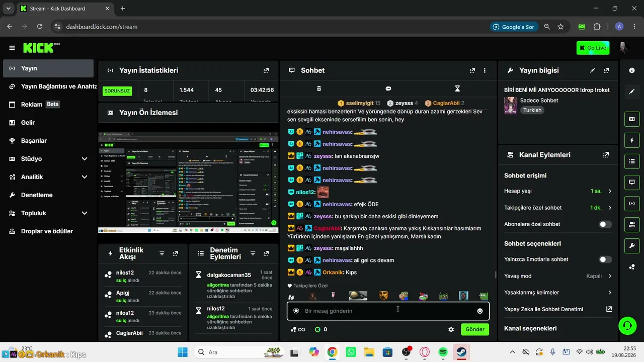Filter the Etkinlik Akışı feed
This screenshot has height=362, width=644.
click(x=162, y=253)
